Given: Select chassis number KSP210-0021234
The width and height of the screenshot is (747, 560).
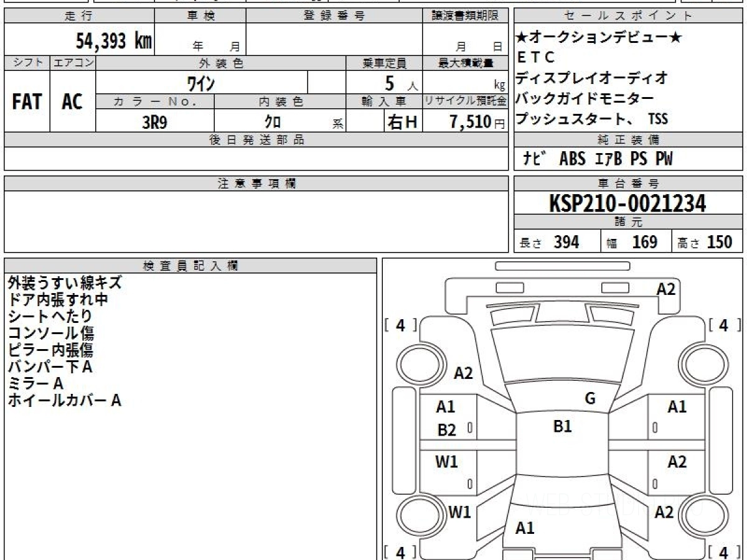Looking at the screenshot, I should (627, 203).
